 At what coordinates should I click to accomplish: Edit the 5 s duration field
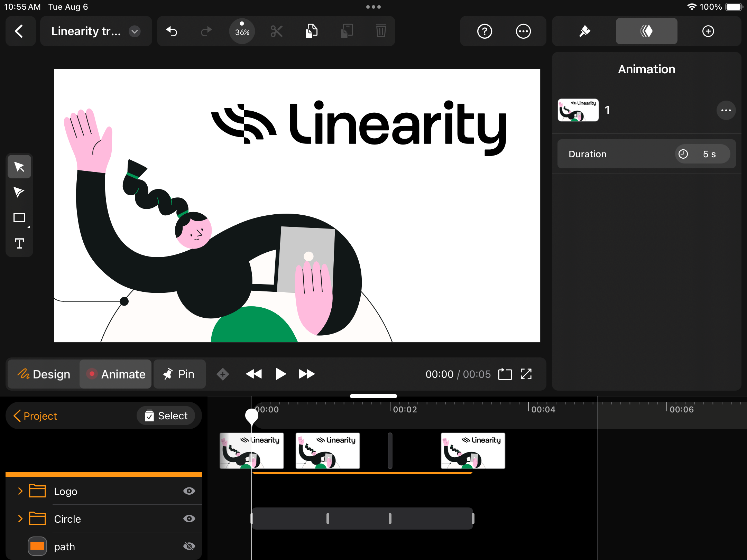click(702, 154)
